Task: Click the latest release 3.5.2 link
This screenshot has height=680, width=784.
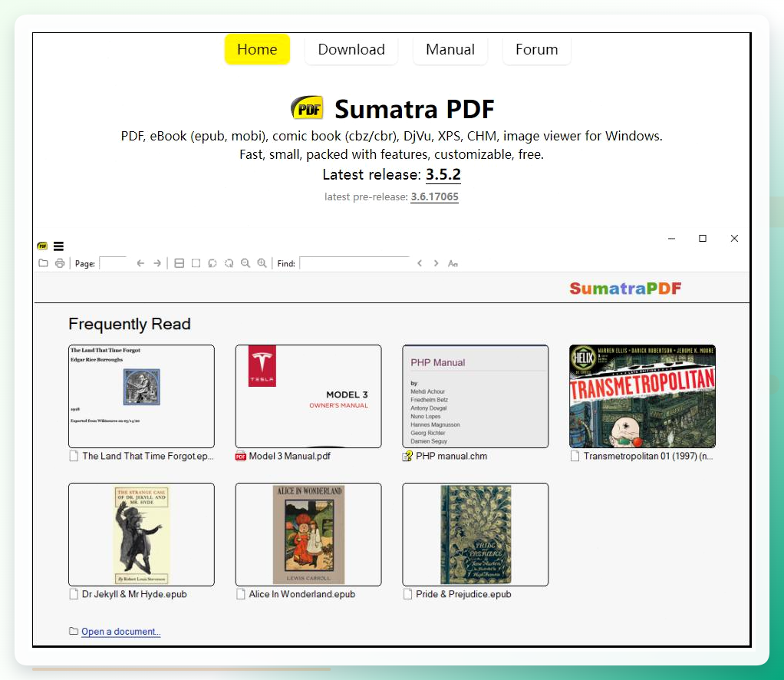Action: pos(443,175)
